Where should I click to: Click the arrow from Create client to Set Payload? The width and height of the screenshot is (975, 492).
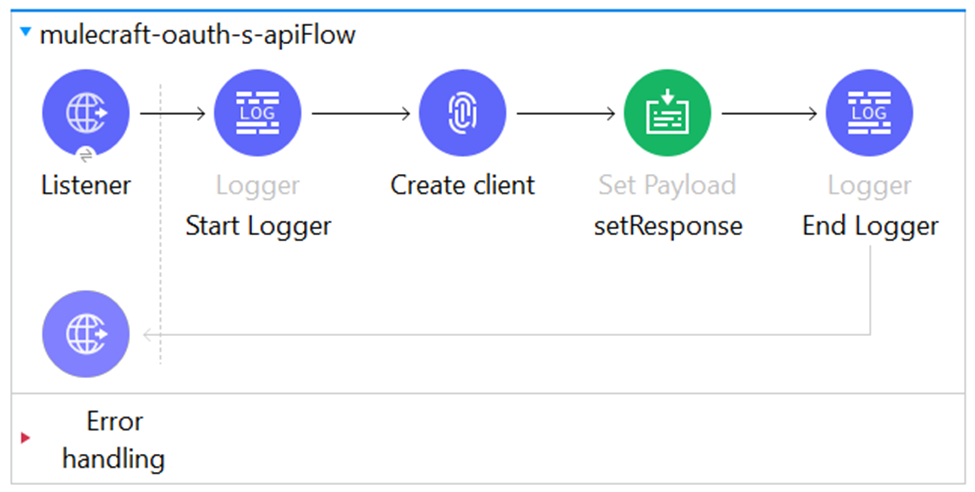tap(565, 113)
